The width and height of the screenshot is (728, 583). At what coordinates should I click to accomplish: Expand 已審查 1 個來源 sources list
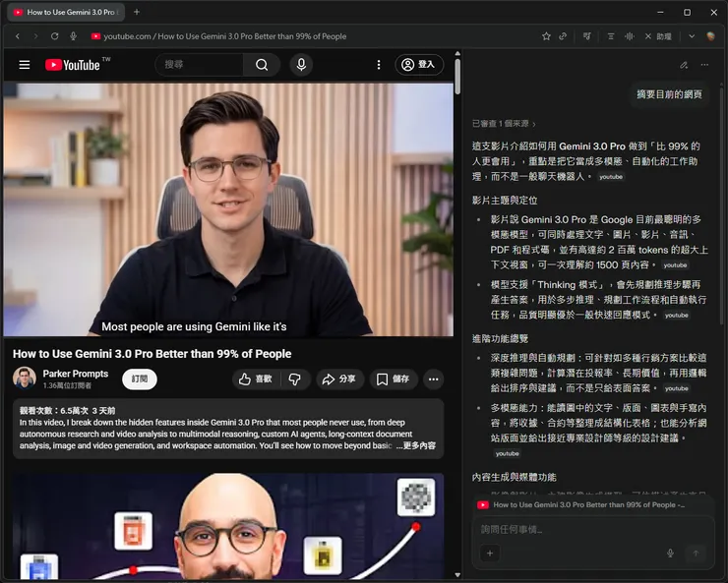(x=504, y=124)
